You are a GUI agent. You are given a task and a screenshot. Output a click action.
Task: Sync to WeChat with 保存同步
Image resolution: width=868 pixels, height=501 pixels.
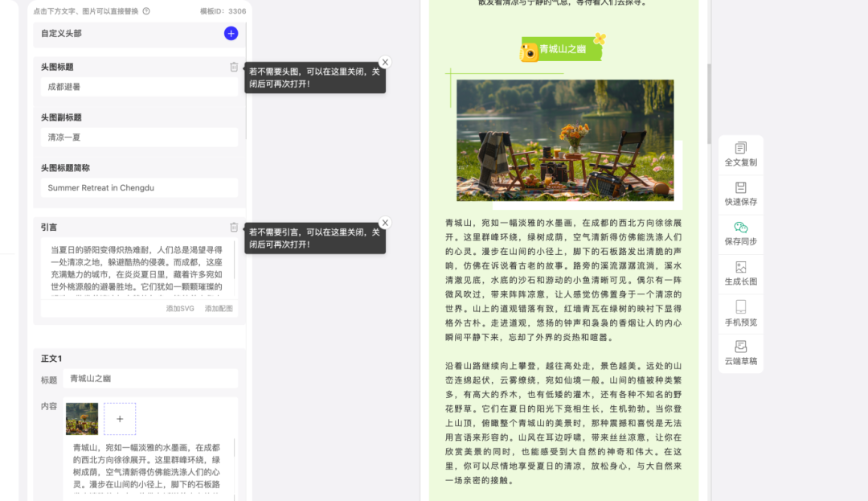tap(741, 234)
